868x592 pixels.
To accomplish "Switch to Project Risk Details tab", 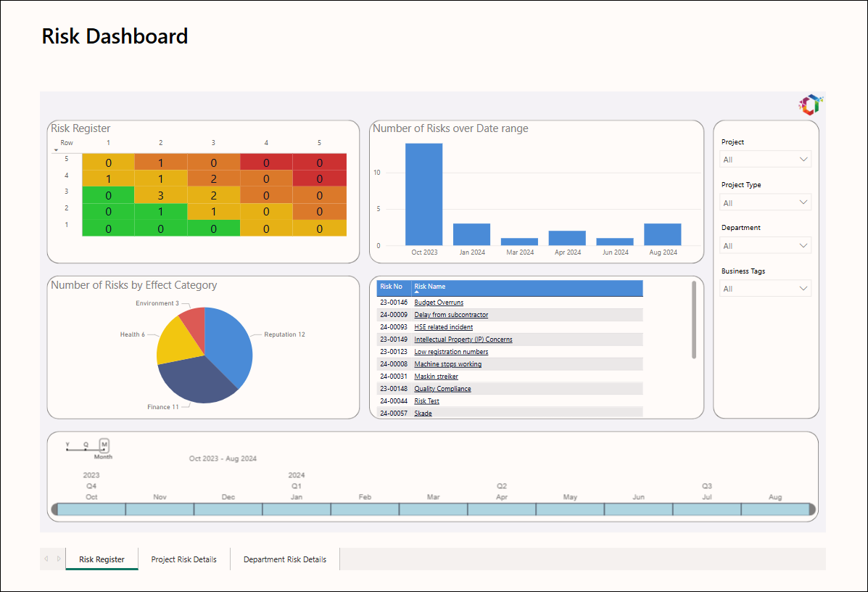I will 183,559.
